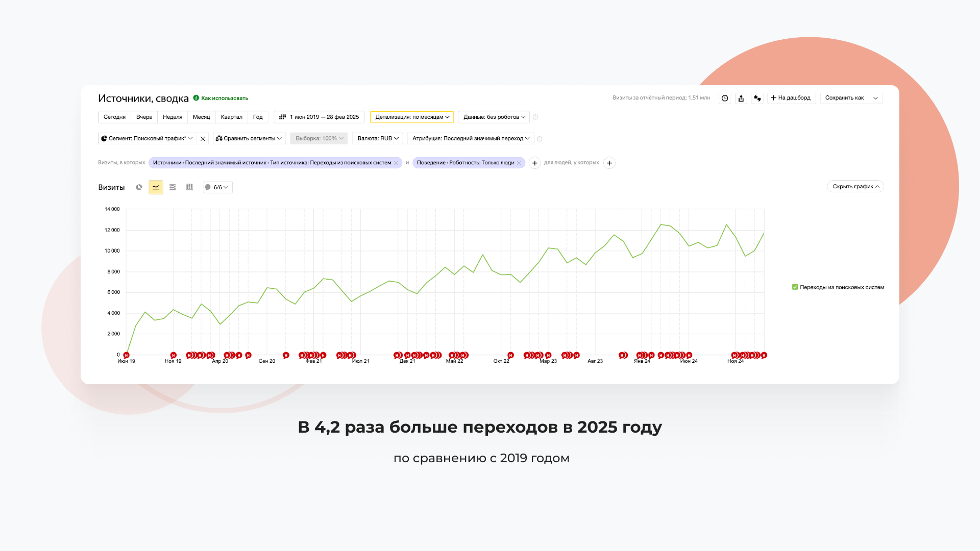Open date range picker field

click(x=320, y=117)
